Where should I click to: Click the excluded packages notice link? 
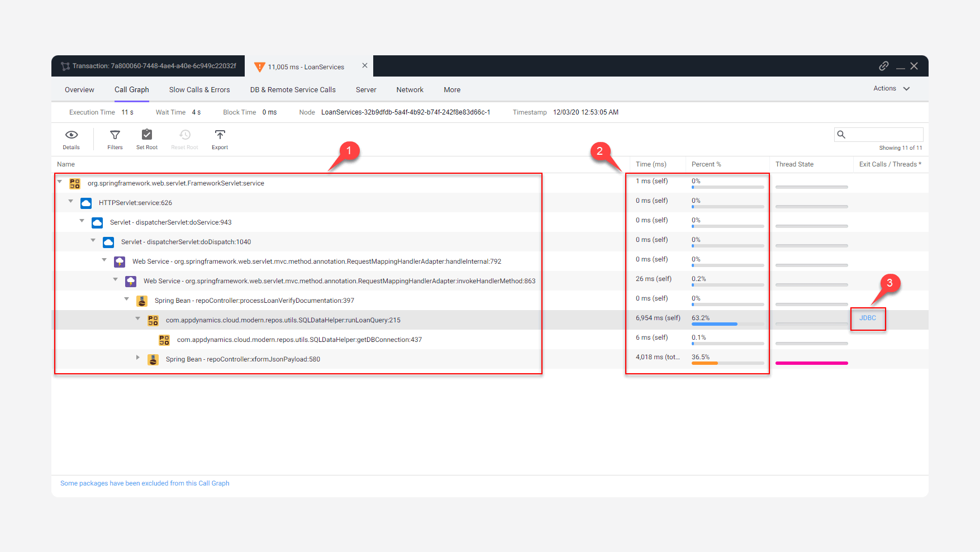tap(145, 483)
